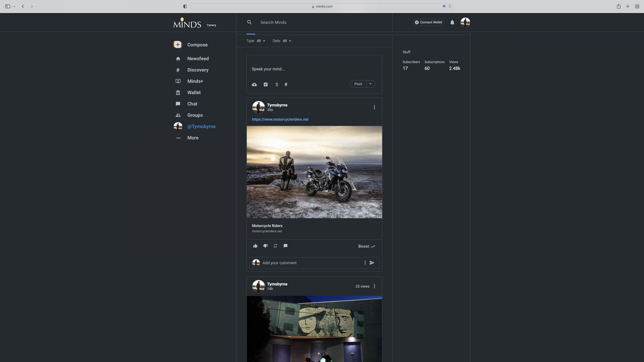This screenshot has height=362, width=644.
Task: Expand the Type filter dropdown
Action: coord(261,41)
